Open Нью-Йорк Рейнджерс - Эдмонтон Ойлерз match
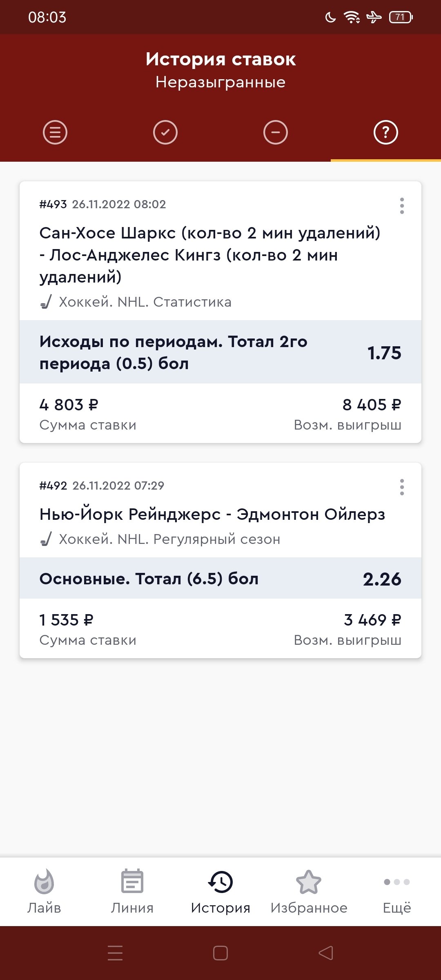The height and width of the screenshot is (980, 441). [x=212, y=514]
